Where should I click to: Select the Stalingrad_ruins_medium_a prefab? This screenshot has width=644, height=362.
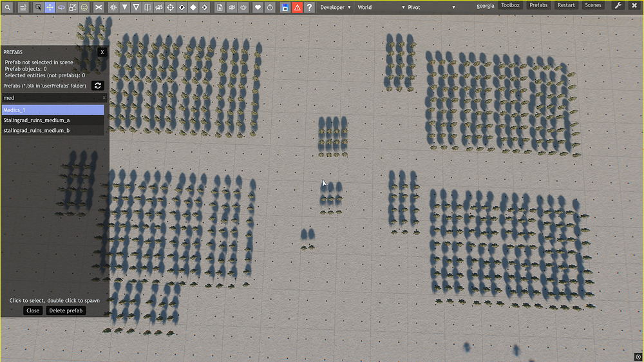53,120
